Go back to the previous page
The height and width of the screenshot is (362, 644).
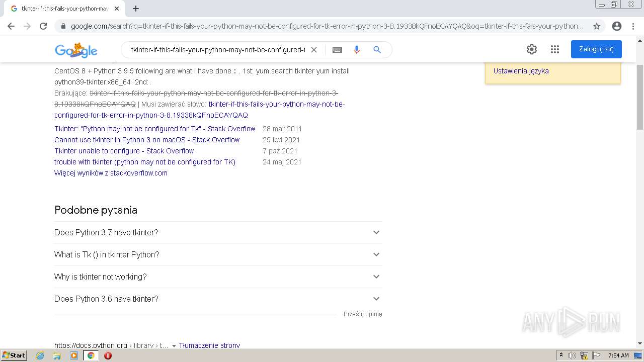tap(11, 26)
